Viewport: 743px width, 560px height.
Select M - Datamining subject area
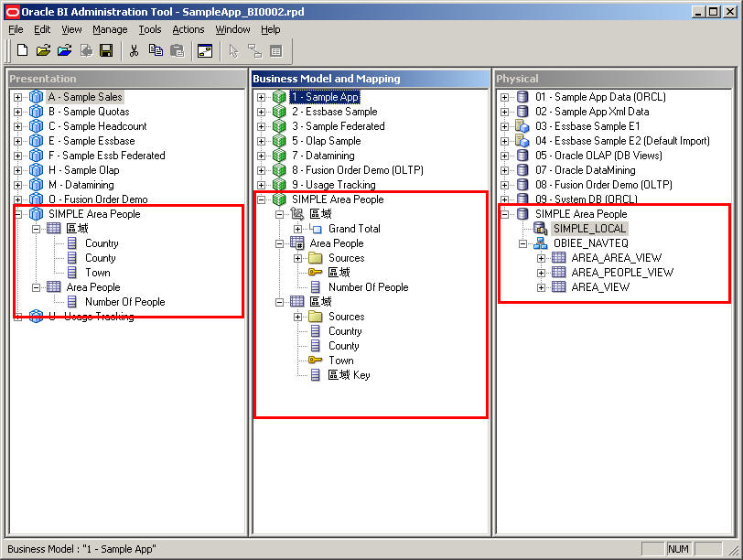coord(81,184)
